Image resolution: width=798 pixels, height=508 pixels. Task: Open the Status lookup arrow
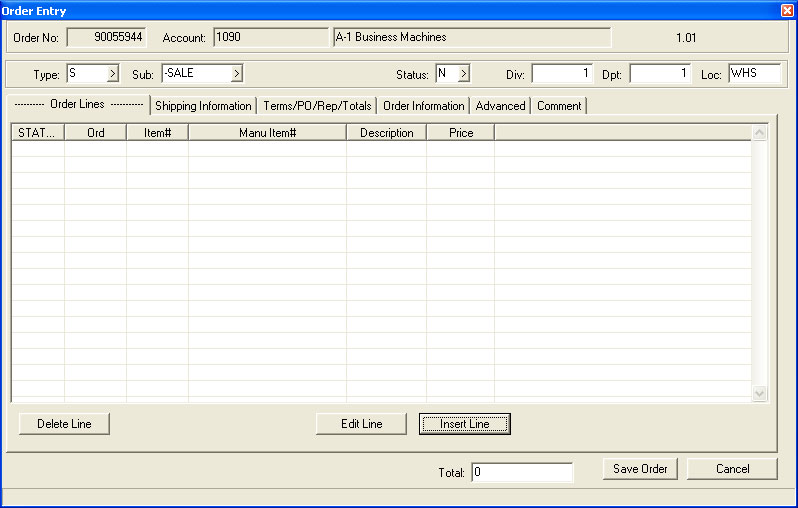pyautogui.click(x=464, y=74)
